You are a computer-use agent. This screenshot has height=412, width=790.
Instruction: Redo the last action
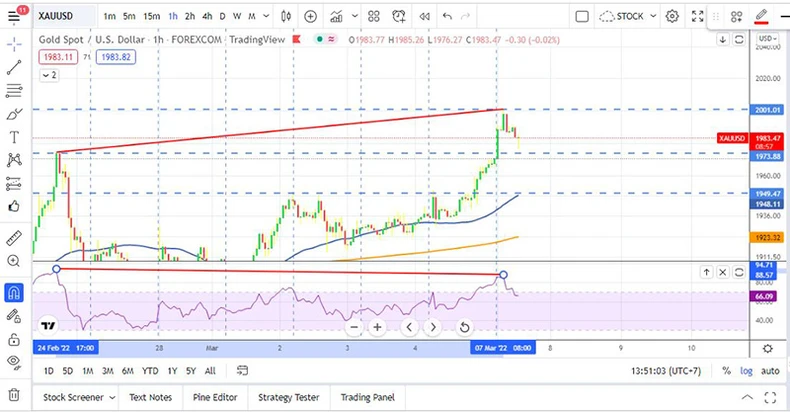click(466, 17)
